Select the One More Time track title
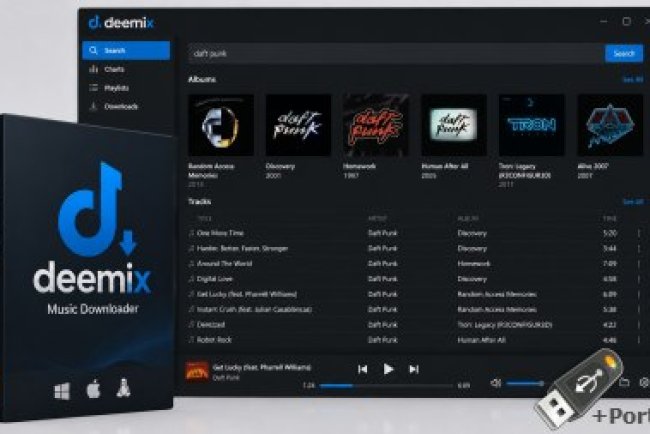The height and width of the screenshot is (434, 650). click(220, 233)
